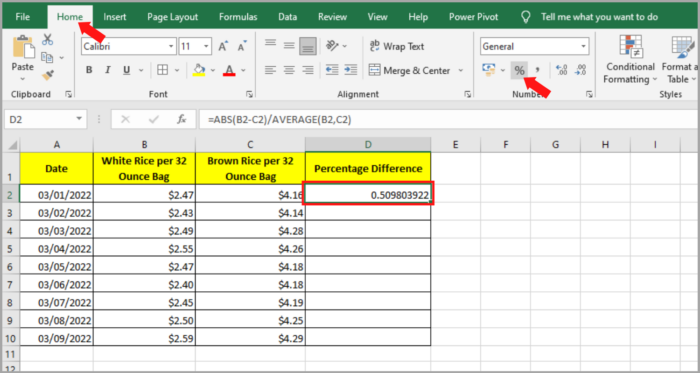Open the File tab
Viewport: 700px width, 373px height.
[23, 17]
